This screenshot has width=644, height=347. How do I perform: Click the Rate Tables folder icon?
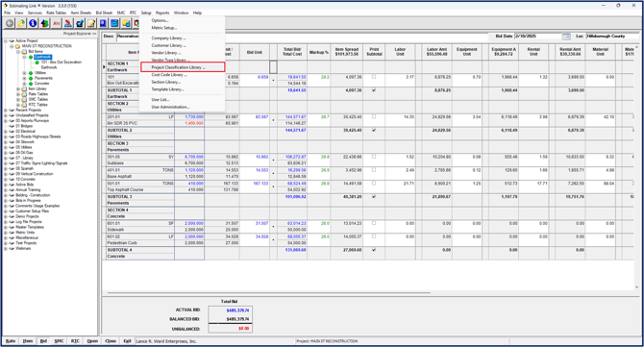[24, 94]
